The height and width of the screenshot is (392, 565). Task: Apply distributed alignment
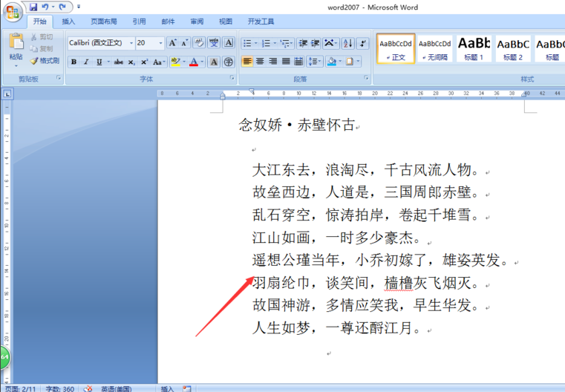point(298,62)
